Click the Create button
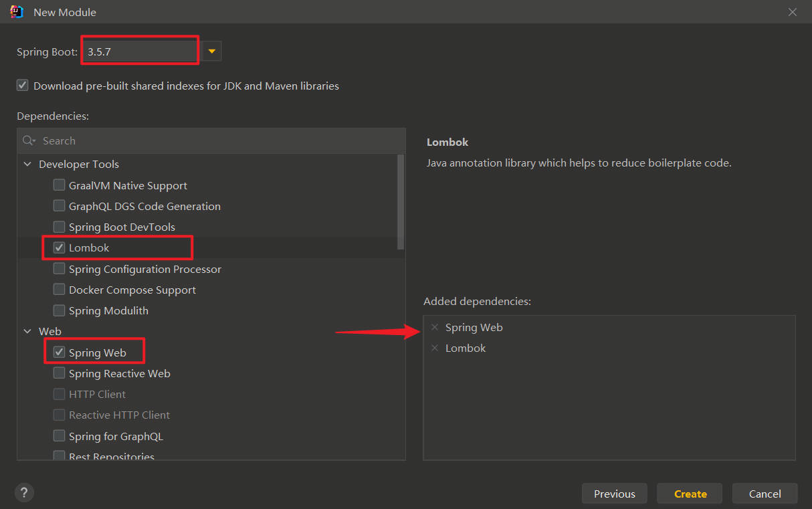The height and width of the screenshot is (509, 812). tap(690, 494)
